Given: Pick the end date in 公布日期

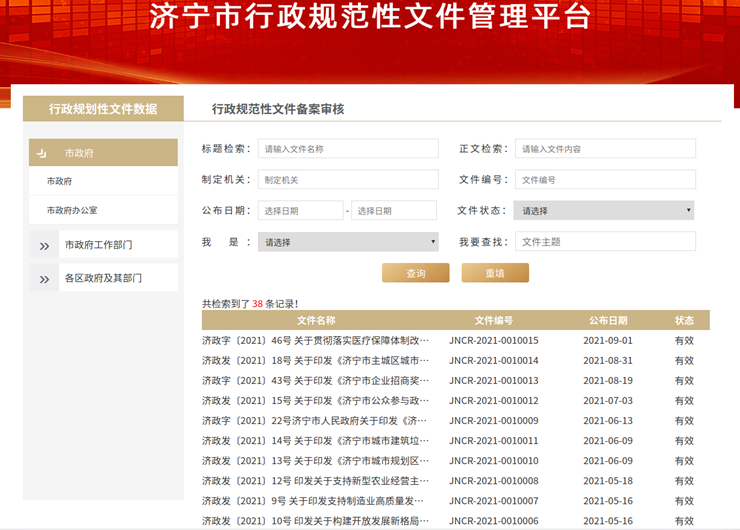Looking at the screenshot, I should point(394,210).
